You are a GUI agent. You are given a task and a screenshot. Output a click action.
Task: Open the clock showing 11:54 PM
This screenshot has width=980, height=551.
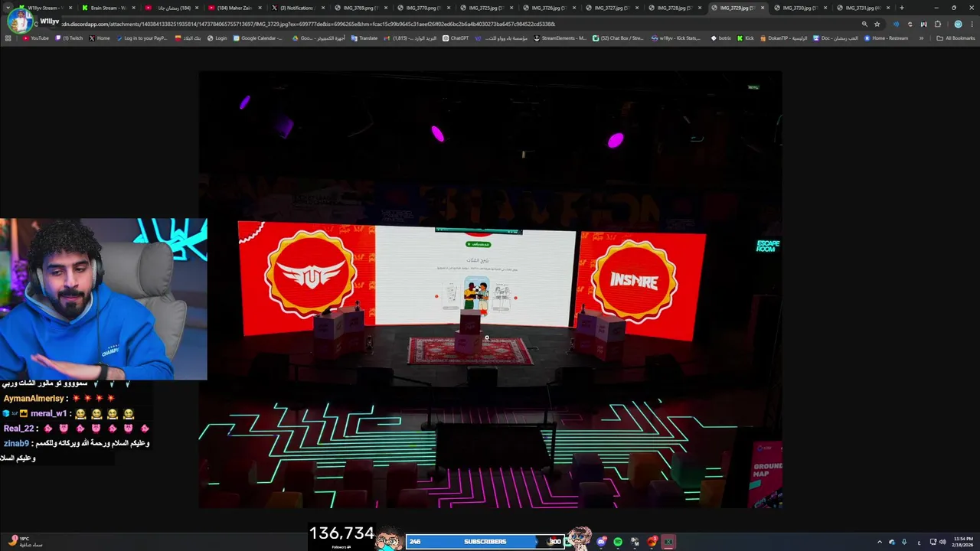click(963, 542)
